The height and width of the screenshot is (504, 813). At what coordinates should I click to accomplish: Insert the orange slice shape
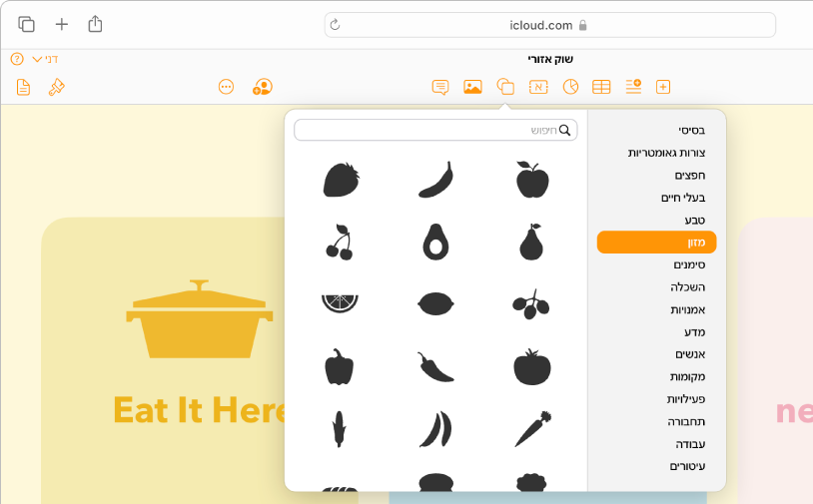coord(340,304)
